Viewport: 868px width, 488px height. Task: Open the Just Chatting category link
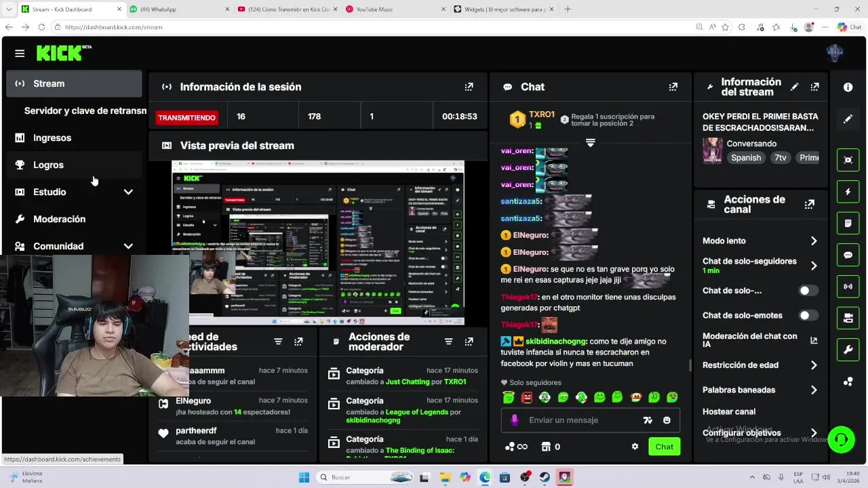click(x=408, y=382)
